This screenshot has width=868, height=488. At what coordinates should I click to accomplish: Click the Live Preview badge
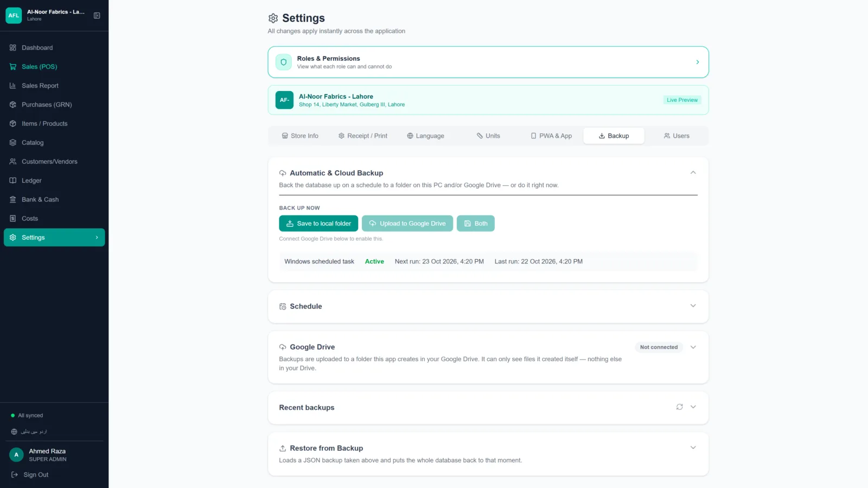[x=682, y=100]
